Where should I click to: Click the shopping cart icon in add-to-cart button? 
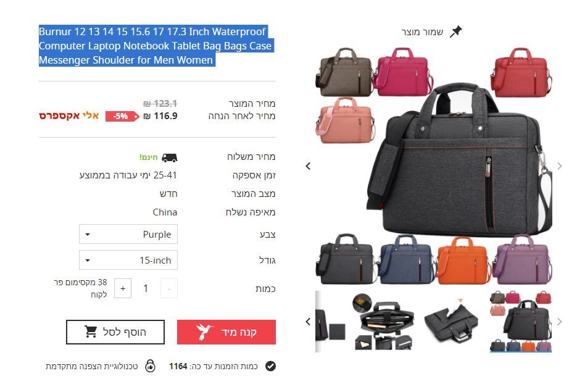point(91,332)
